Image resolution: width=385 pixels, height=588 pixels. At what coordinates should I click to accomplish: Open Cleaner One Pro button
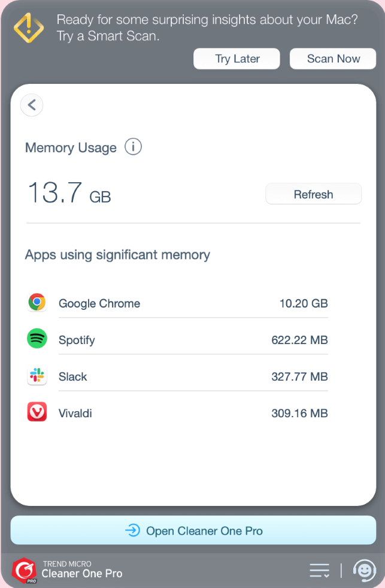(193, 530)
